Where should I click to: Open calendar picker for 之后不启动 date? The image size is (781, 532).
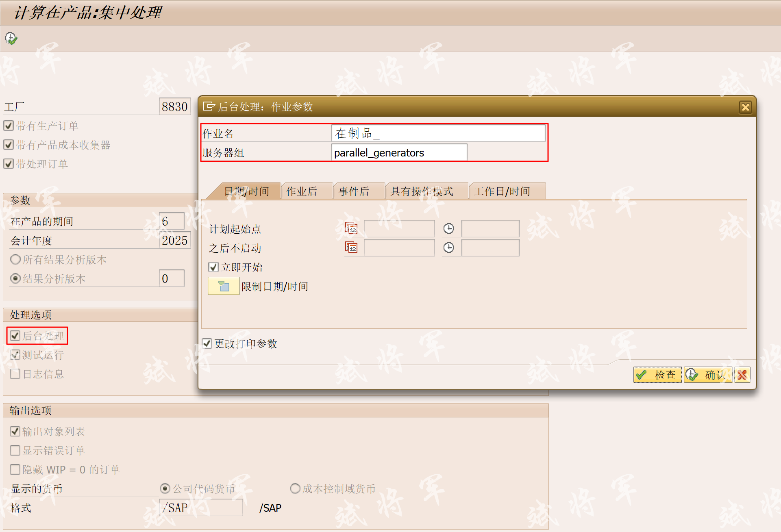tap(351, 247)
